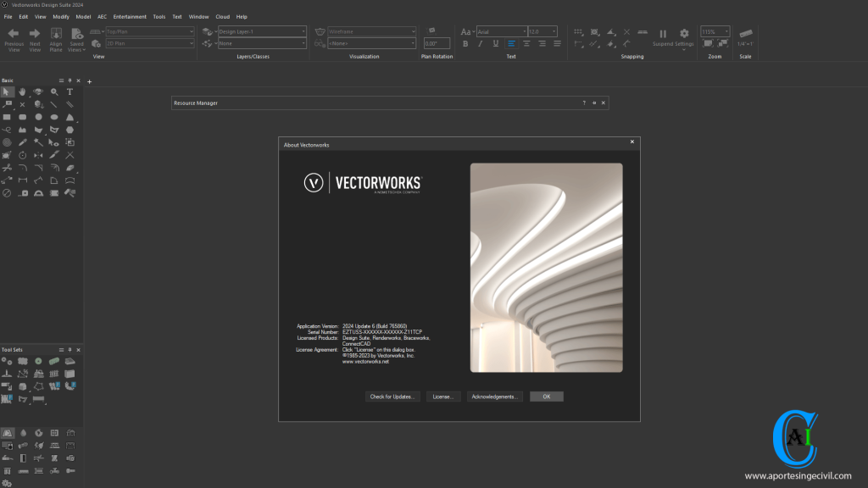Screen dimensions: 868x488
Task: Select the Rectangle tool
Action: 7,117
